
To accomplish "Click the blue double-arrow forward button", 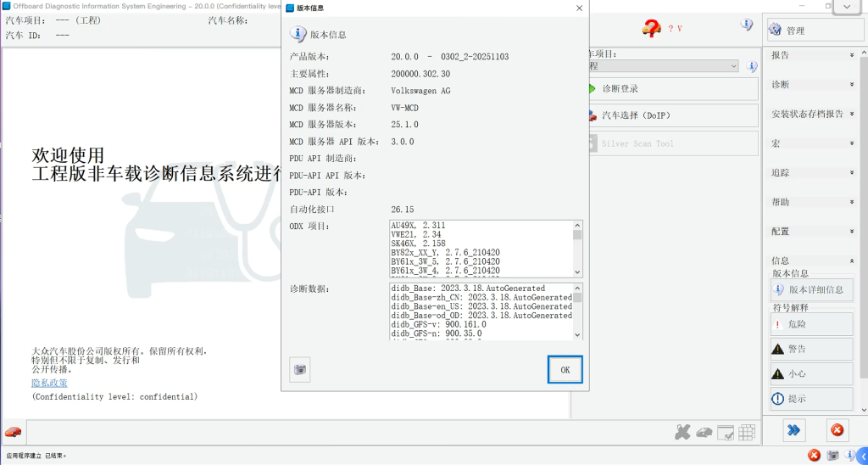I will pyautogui.click(x=793, y=430).
